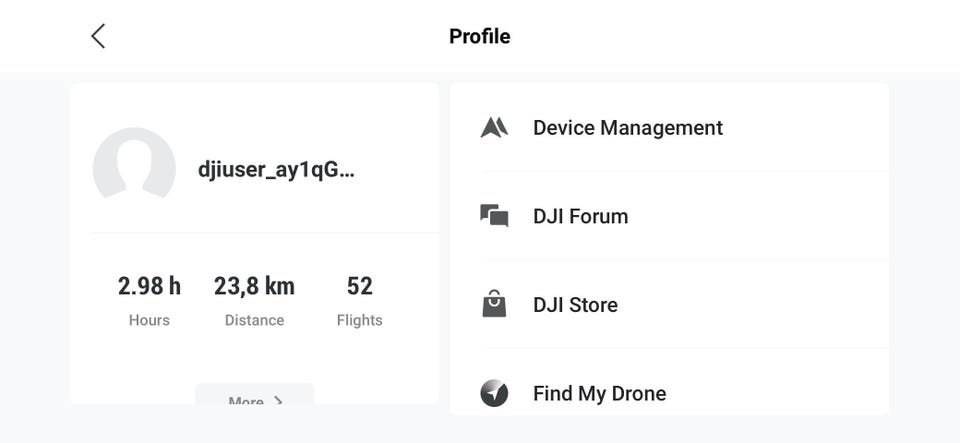
Task: Click the DJI Forum chat bubbles icon
Action: (494, 216)
